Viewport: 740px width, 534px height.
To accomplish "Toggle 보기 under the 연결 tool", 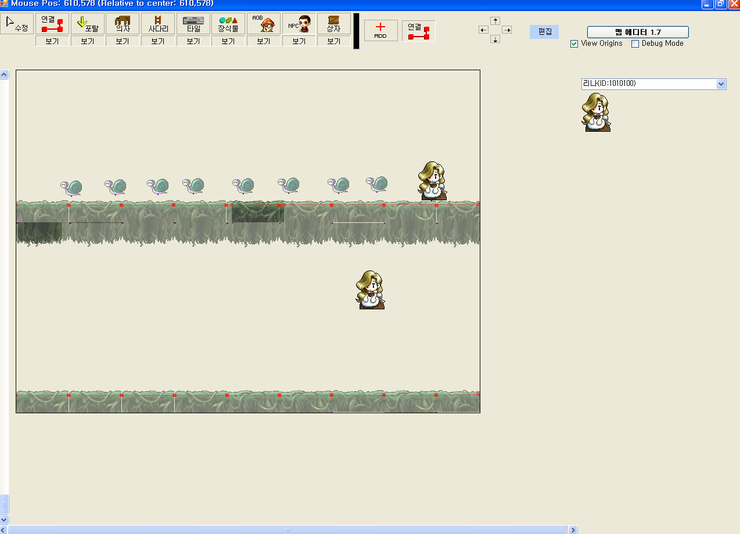I will [52, 41].
